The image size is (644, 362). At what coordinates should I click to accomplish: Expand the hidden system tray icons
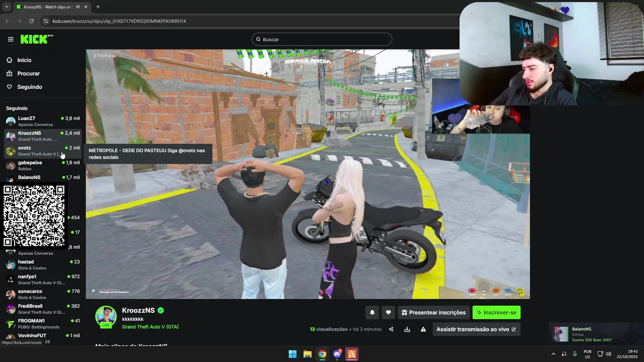click(x=553, y=354)
